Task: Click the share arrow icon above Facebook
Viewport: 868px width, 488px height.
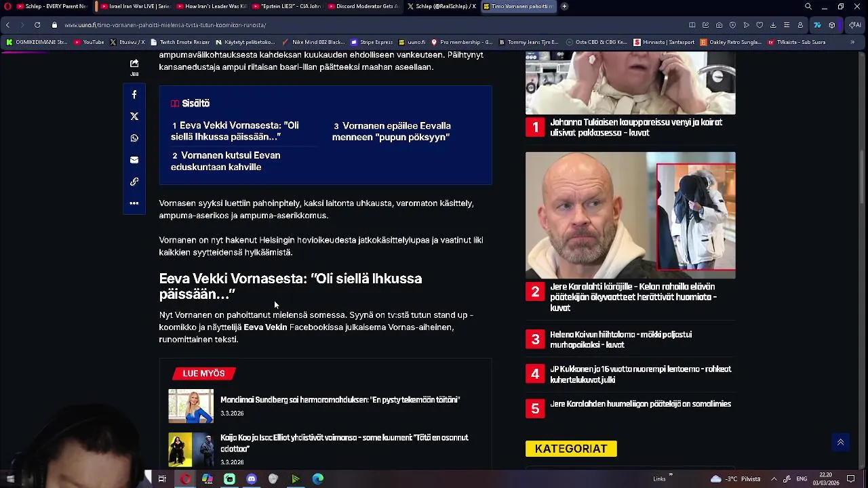Action: pos(134,63)
